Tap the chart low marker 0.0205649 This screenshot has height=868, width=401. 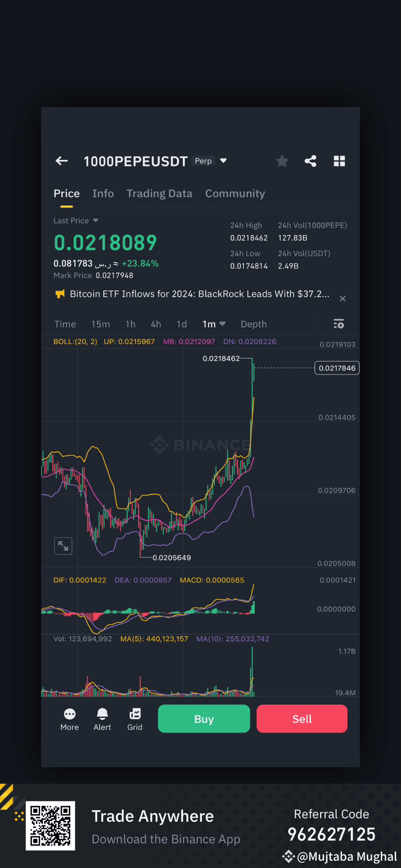tap(171, 558)
